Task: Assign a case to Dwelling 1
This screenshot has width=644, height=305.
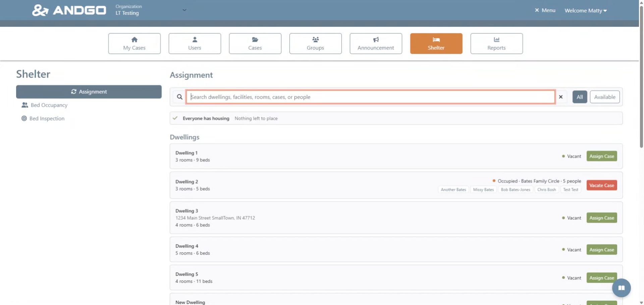Action: coord(602,156)
